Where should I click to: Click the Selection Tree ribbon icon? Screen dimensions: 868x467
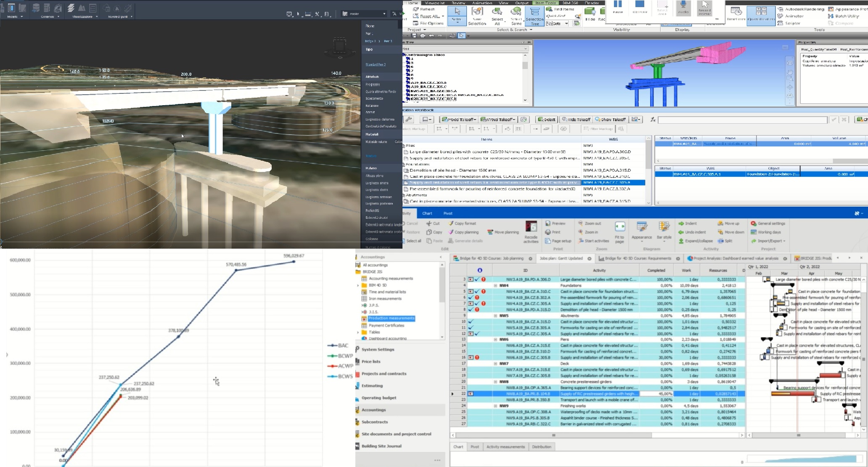(534, 13)
